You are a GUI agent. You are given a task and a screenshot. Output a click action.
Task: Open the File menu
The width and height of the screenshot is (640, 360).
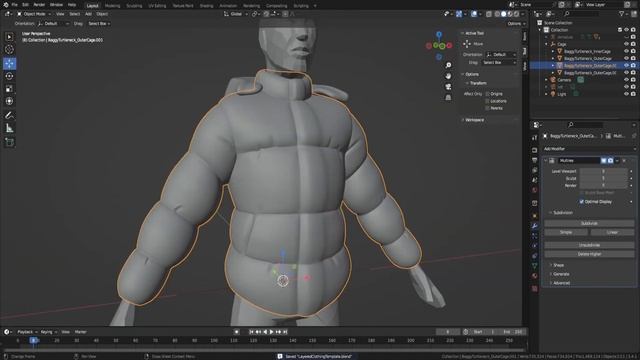click(14, 5)
